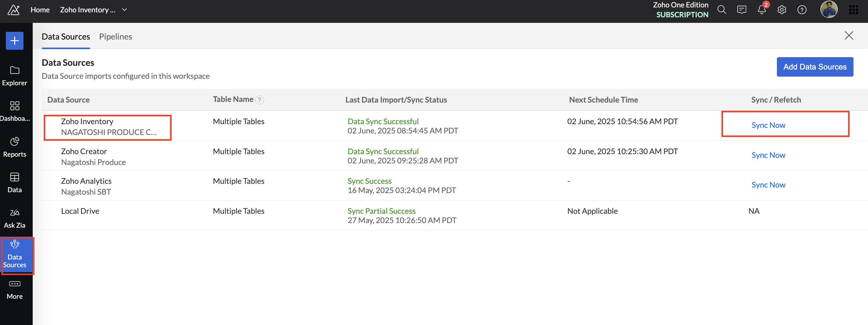Viewport: 868px width, 325px height.
Task: Open Data in the sidebar
Action: click(x=15, y=183)
